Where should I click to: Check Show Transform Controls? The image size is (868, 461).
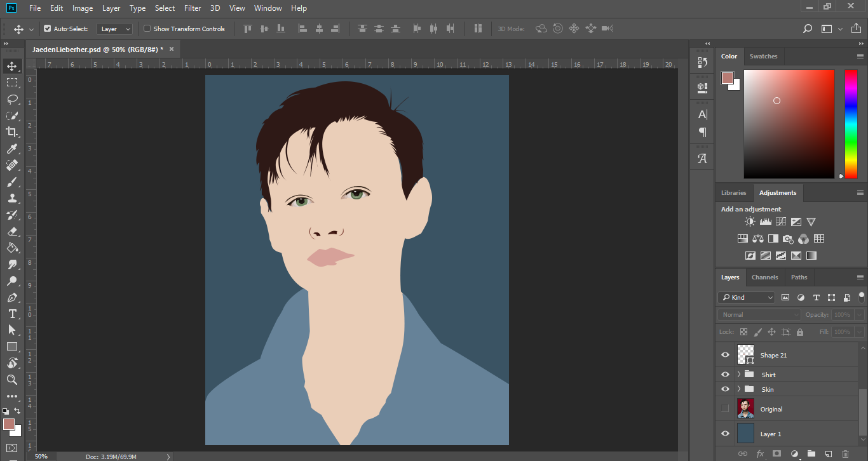(x=147, y=29)
